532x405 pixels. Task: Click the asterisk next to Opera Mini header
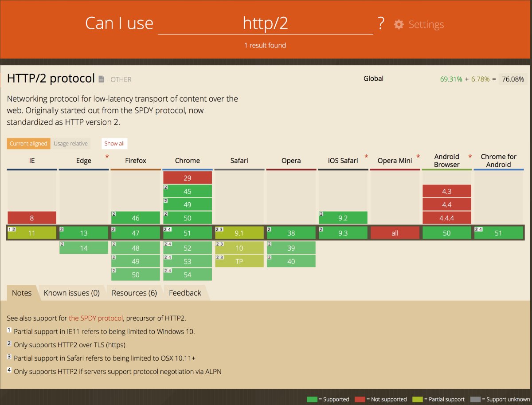tap(418, 157)
